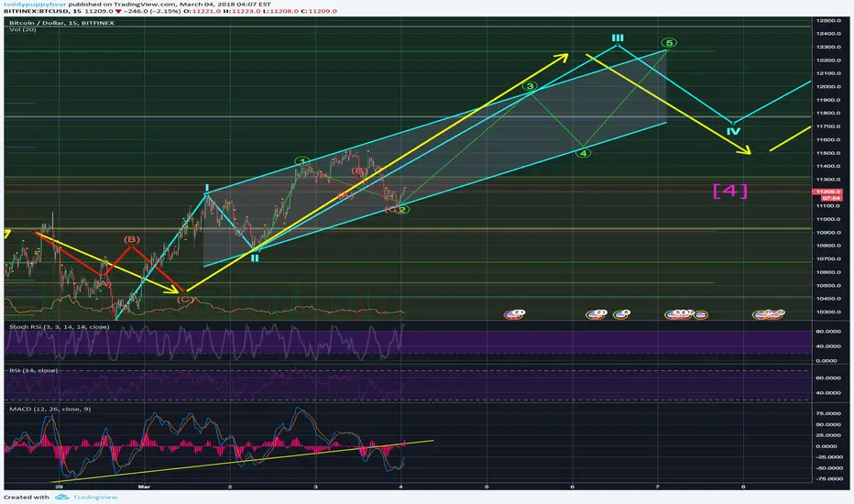The height and width of the screenshot is (504, 854).
Task: Click the current price tag 11209.0 on the price axis
Action: coord(827,192)
